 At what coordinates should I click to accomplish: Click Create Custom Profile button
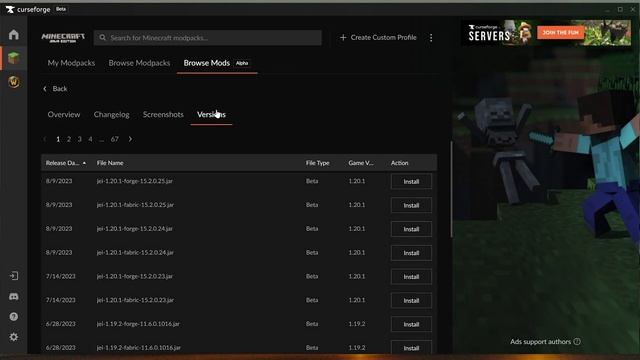click(378, 38)
